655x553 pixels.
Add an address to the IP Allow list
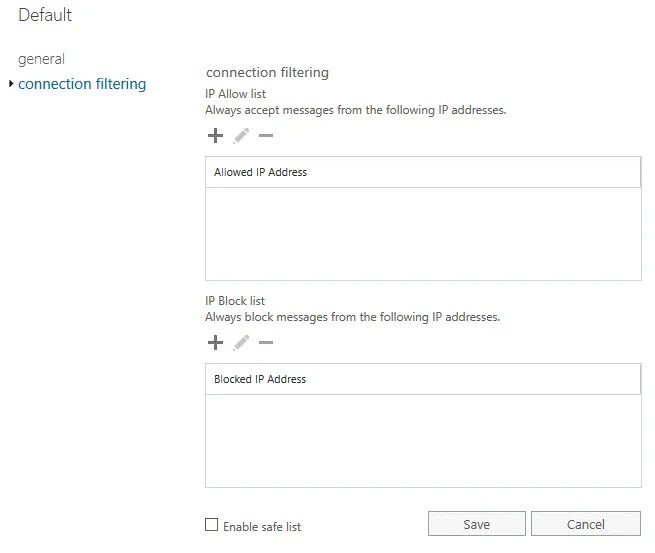(215, 136)
